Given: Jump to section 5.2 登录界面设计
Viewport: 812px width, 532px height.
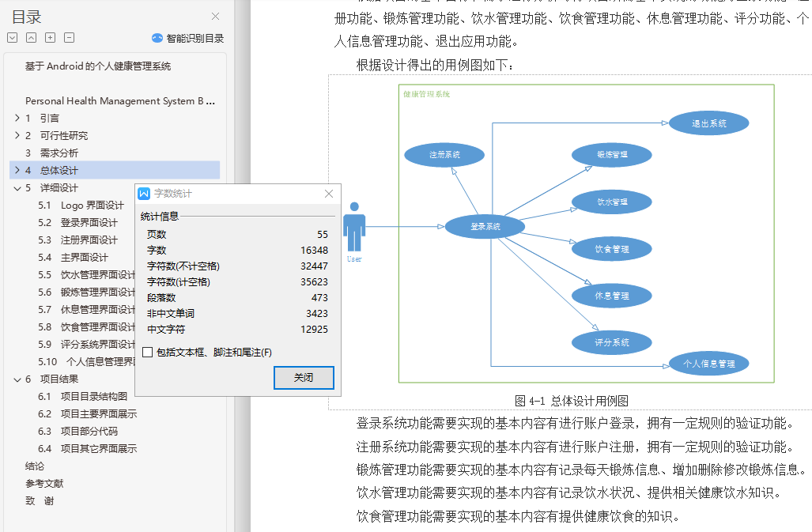Looking at the screenshot, I should [x=77, y=223].
